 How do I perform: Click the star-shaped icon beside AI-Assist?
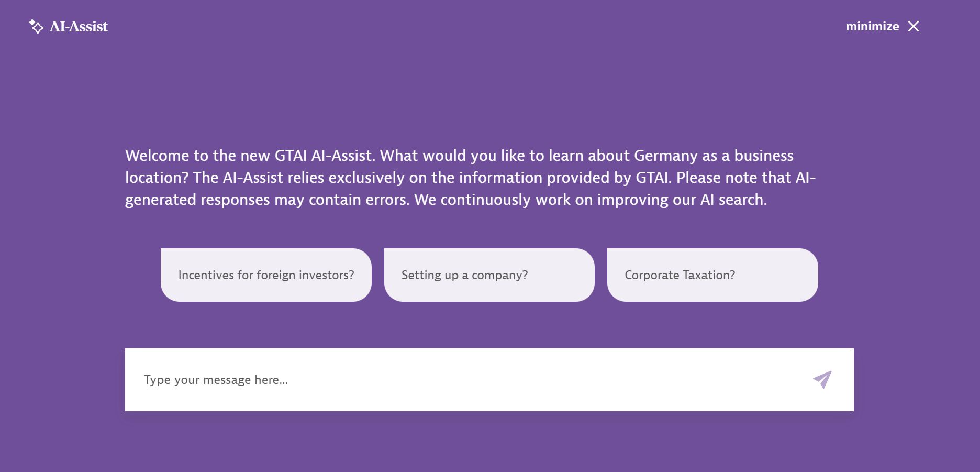(36, 26)
